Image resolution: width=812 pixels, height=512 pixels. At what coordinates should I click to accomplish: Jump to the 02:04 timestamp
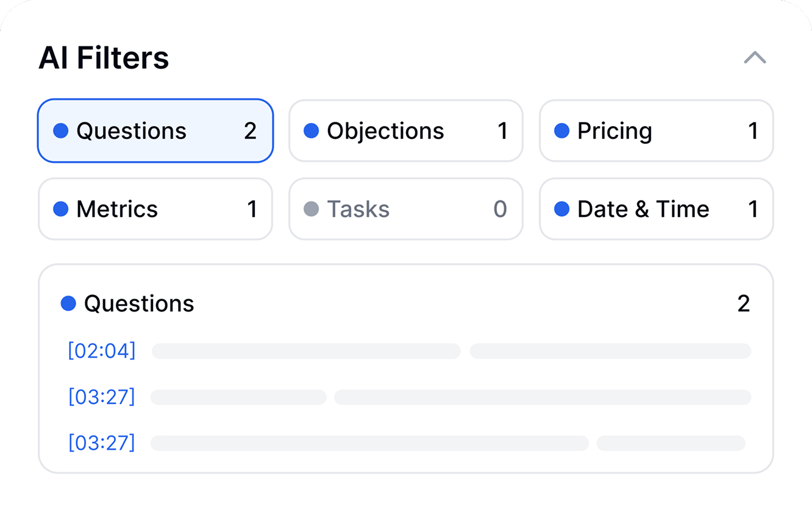(x=102, y=351)
